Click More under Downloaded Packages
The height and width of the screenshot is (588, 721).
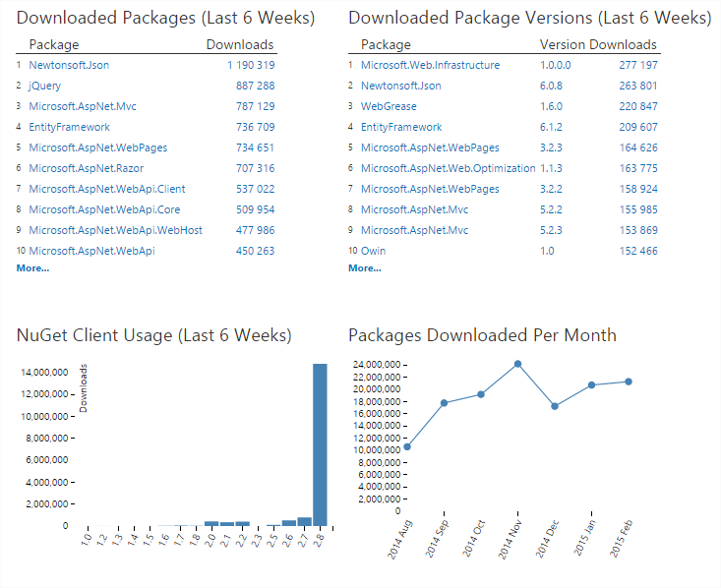coord(32,268)
